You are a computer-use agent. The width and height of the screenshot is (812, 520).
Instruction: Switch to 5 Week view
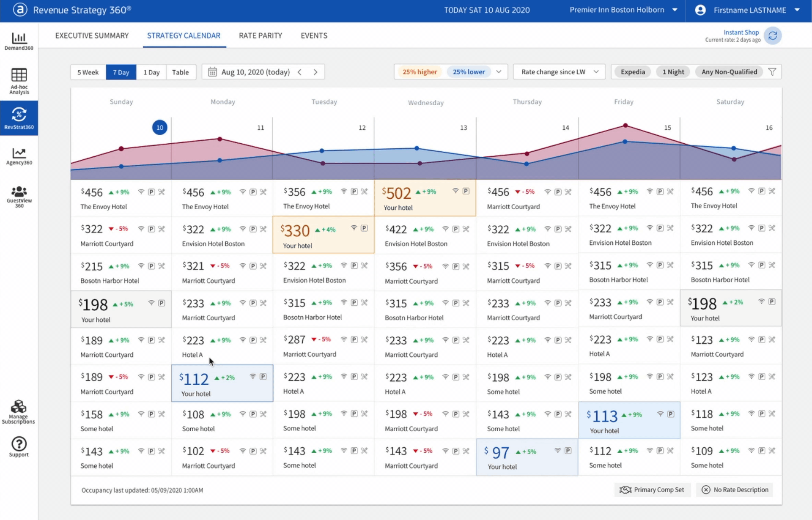pyautogui.click(x=88, y=72)
